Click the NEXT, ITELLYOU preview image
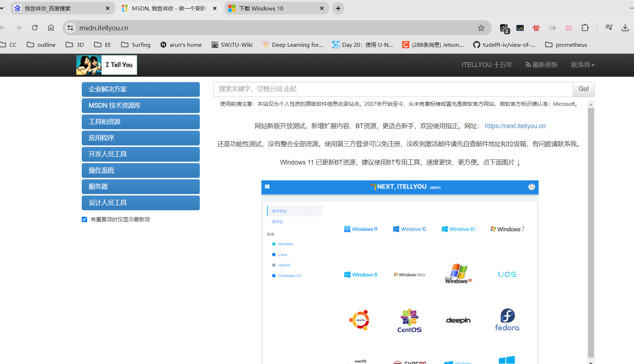The height and width of the screenshot is (364, 634). (400, 272)
